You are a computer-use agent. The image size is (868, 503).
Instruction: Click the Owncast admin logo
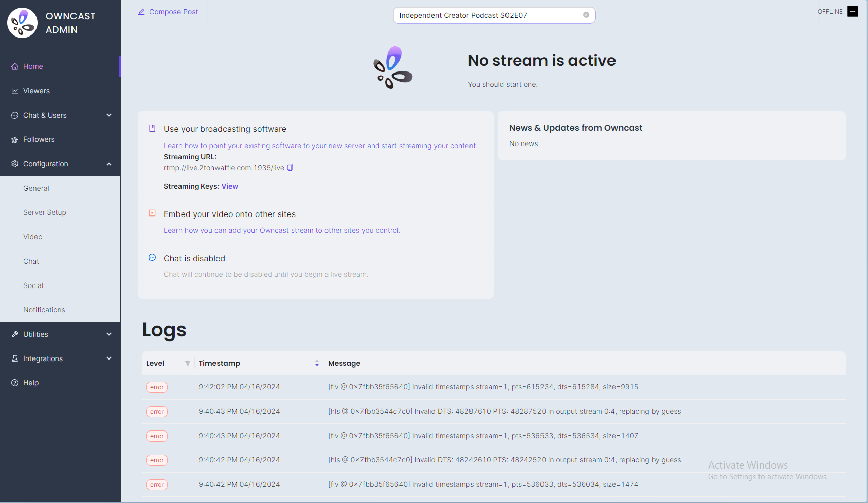point(21,22)
